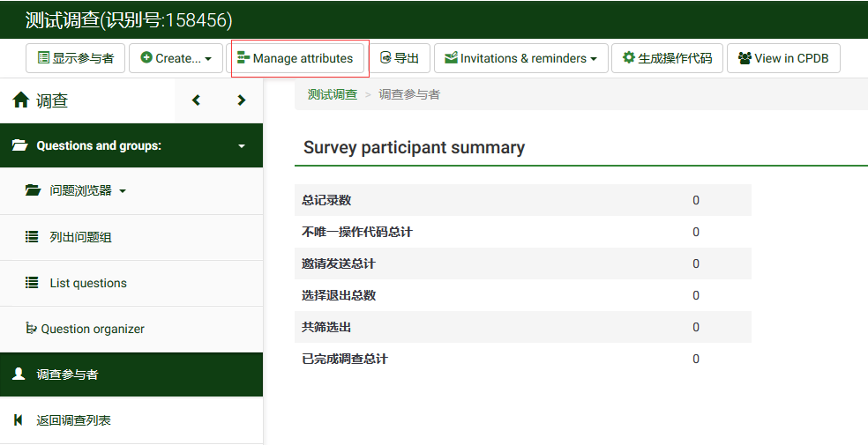The image size is (868, 445).
Task: Click the gear icon on 生成操作代码
Action: click(628, 58)
